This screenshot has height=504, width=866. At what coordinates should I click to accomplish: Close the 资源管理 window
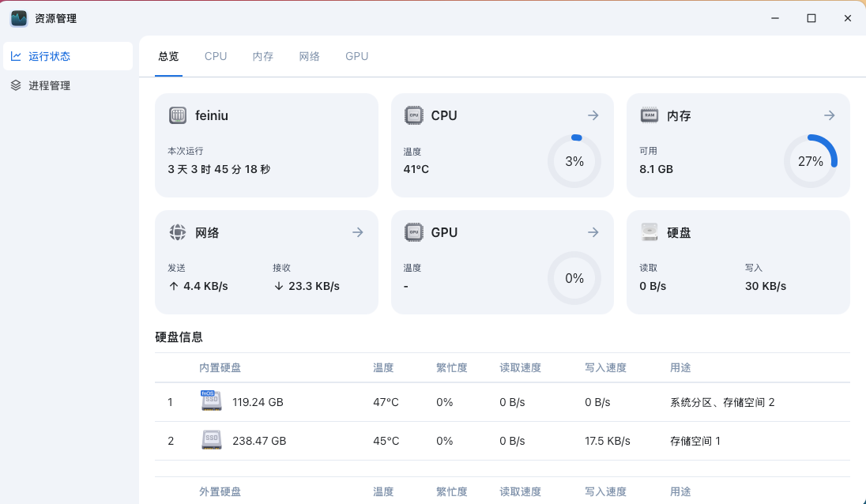click(848, 18)
